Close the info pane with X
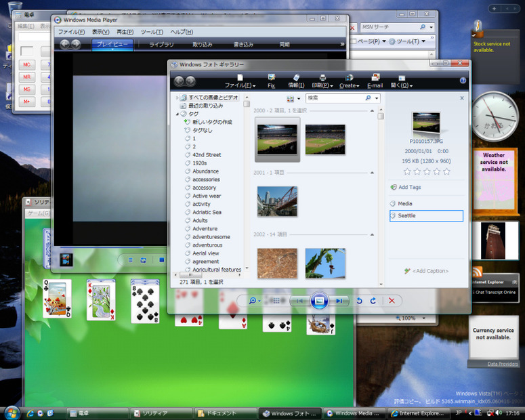The image size is (525, 420). 462,98
